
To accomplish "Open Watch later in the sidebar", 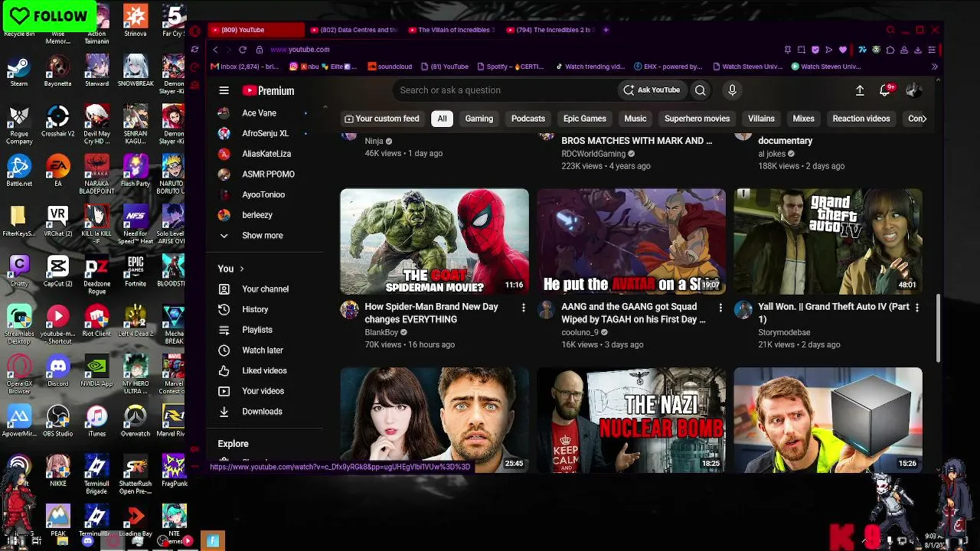I will [x=263, y=350].
